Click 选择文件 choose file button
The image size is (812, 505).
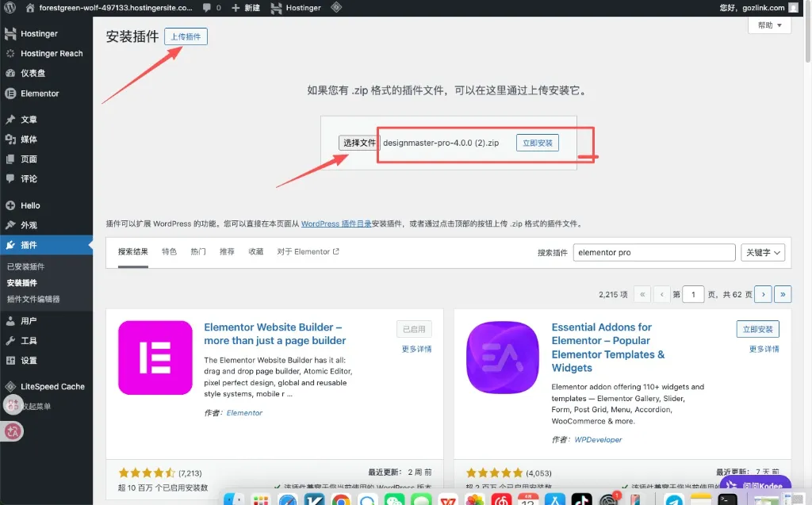[358, 143]
